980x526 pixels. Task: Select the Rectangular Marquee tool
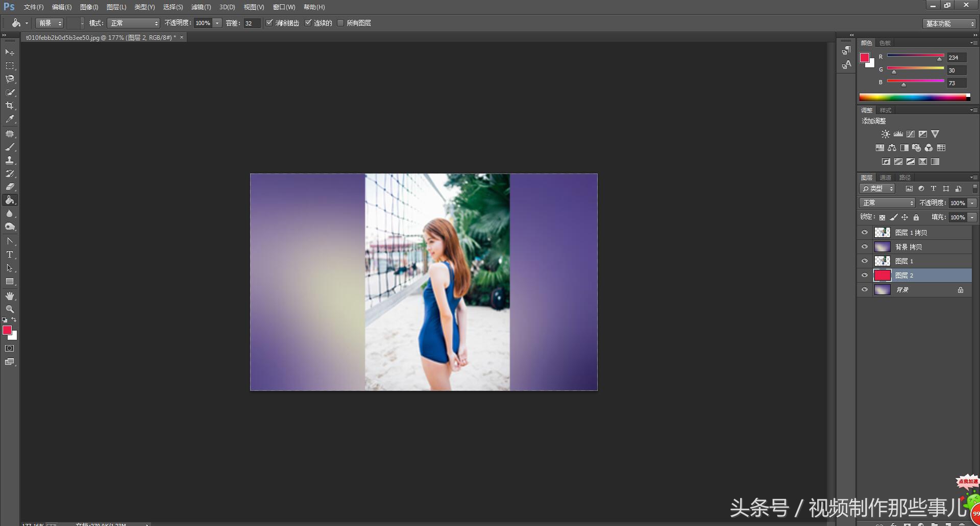click(x=10, y=66)
